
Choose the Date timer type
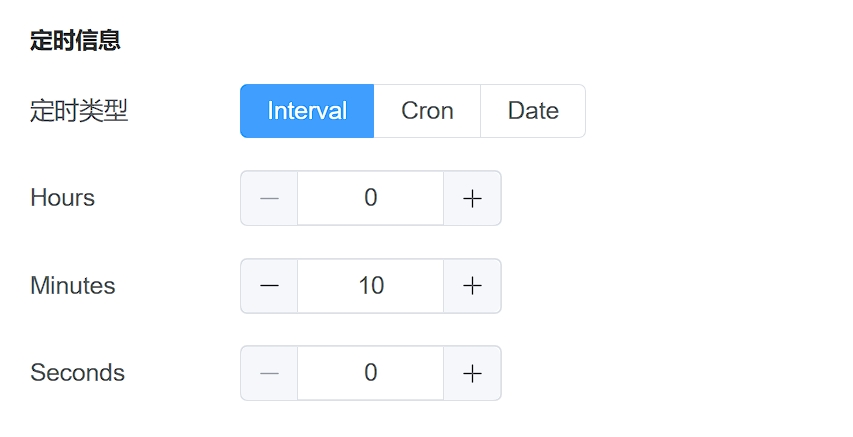pos(533,111)
